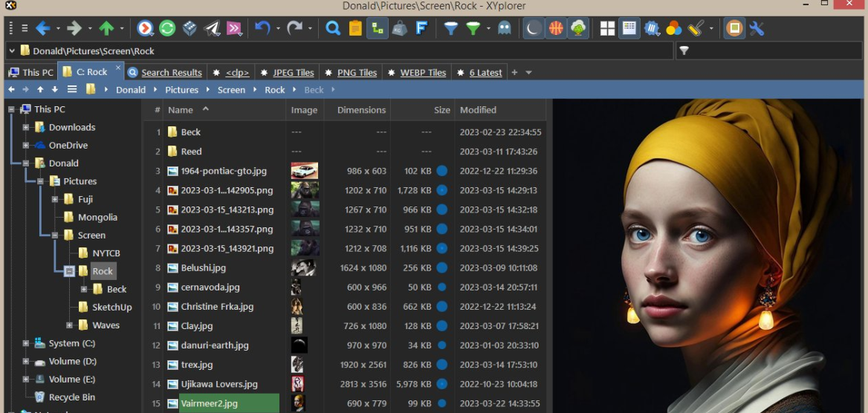Expand the Fuji folder tree node
Image resolution: width=868 pixels, height=413 pixels.
(x=54, y=199)
